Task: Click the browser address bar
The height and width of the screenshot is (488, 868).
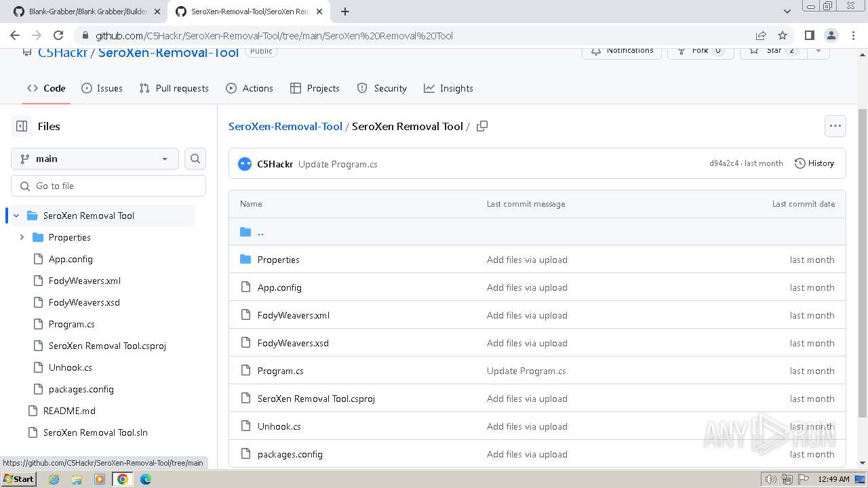Action: tap(414, 35)
